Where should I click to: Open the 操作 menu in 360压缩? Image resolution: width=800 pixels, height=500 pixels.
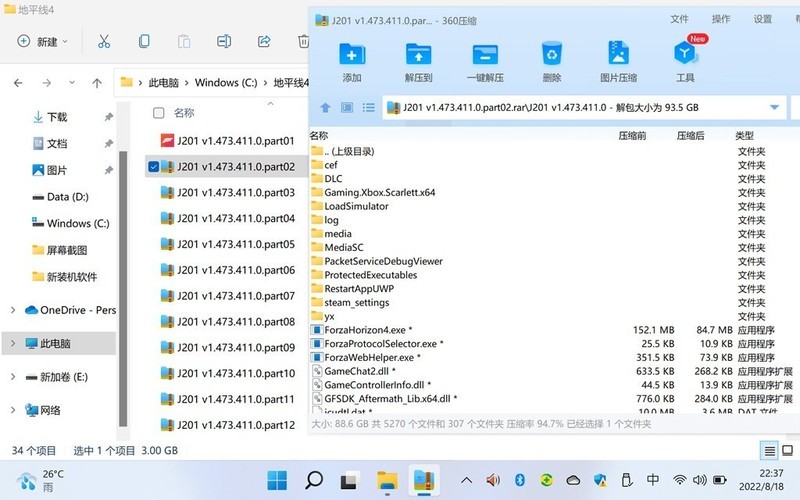(x=721, y=19)
